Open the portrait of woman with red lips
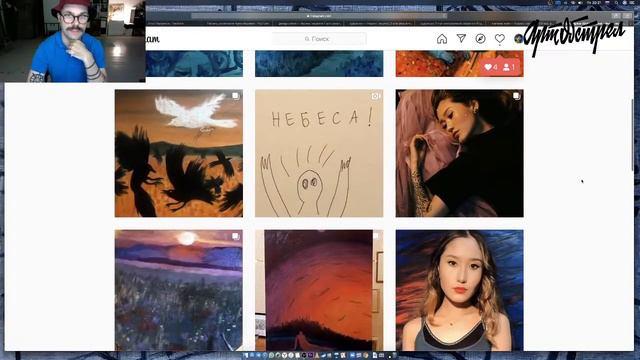Image resolution: width=640 pixels, height=360 pixels. [460, 290]
